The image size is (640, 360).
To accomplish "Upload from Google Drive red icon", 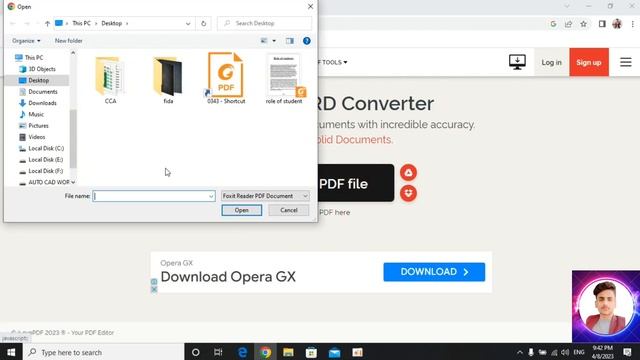I will pos(408,173).
